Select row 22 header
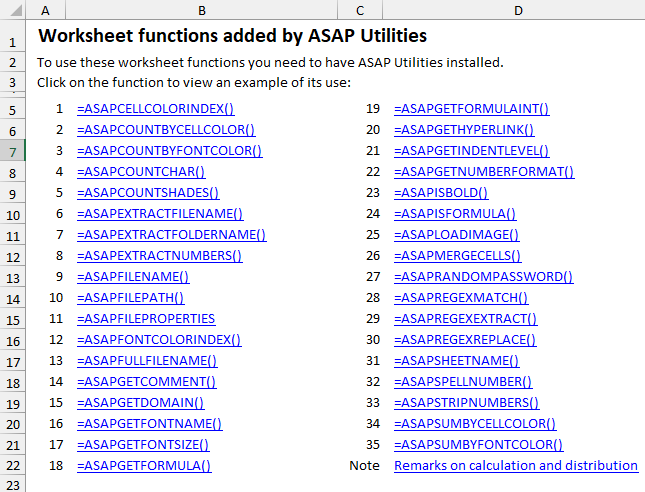The image size is (645, 492). (12, 465)
